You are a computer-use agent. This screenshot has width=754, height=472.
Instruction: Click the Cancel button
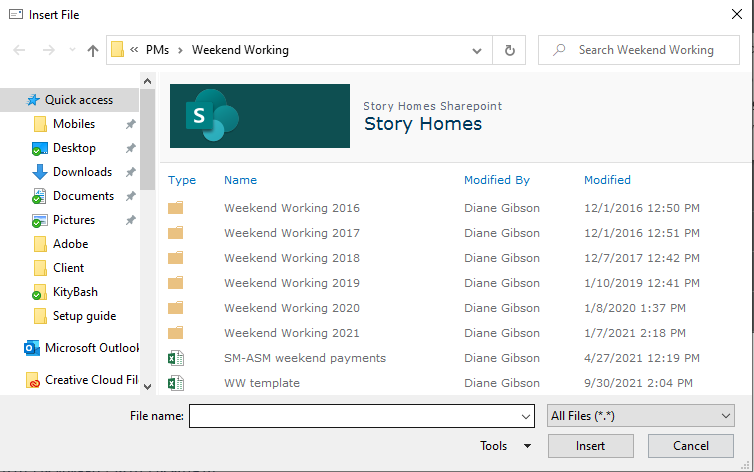coord(691,446)
